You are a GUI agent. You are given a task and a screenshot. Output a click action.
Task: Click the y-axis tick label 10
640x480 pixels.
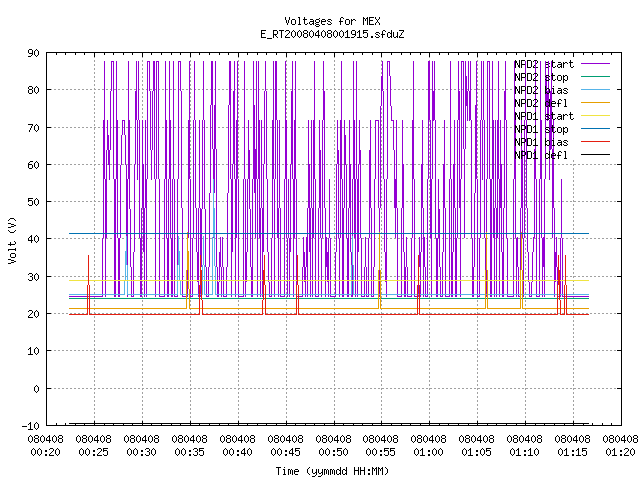point(33,351)
